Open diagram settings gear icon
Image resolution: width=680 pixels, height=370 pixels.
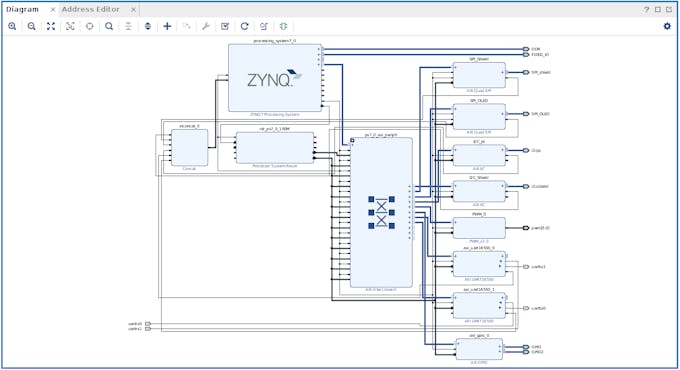coord(667,26)
